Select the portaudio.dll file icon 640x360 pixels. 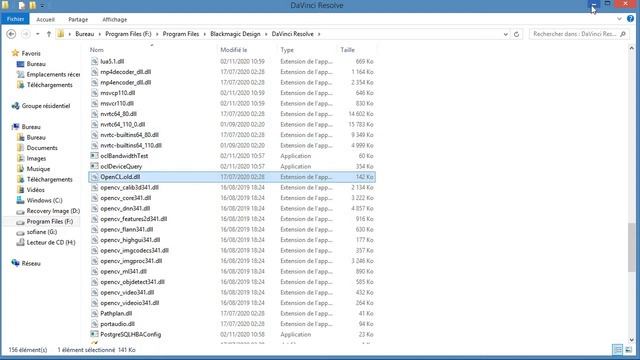point(94,324)
